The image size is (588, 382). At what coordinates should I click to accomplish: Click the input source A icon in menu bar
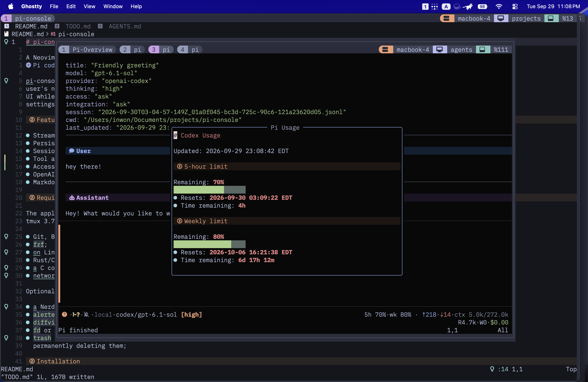446,6
